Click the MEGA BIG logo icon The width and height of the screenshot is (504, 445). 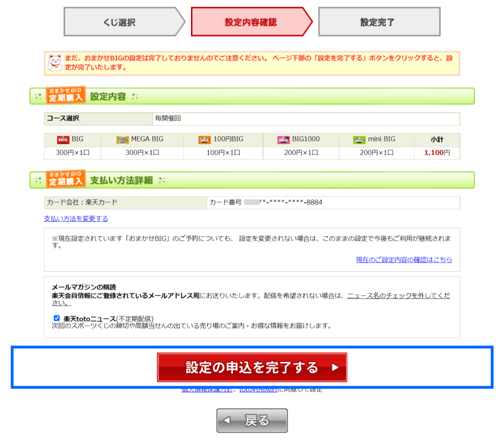coord(122,140)
